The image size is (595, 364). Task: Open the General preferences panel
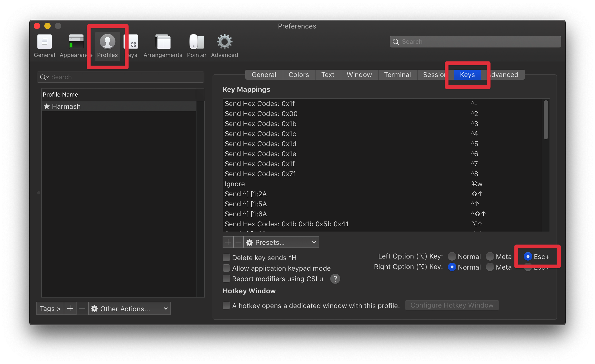(44, 45)
